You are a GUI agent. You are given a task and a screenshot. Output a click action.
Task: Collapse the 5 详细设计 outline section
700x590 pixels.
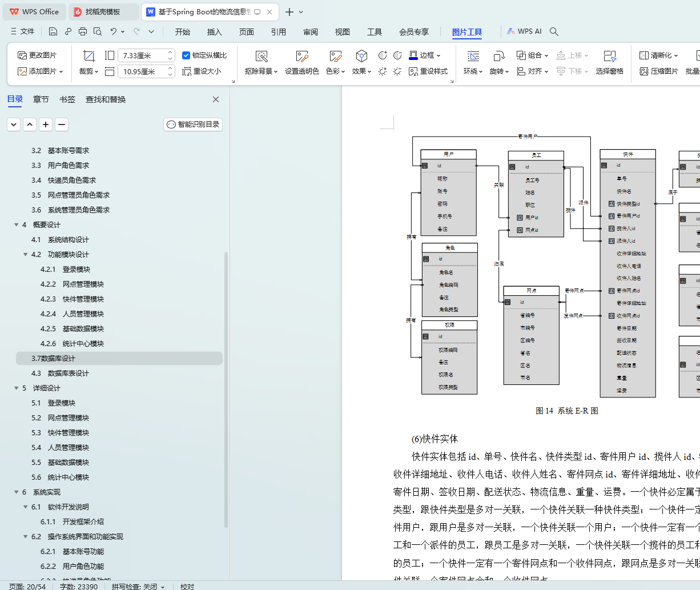(x=17, y=388)
